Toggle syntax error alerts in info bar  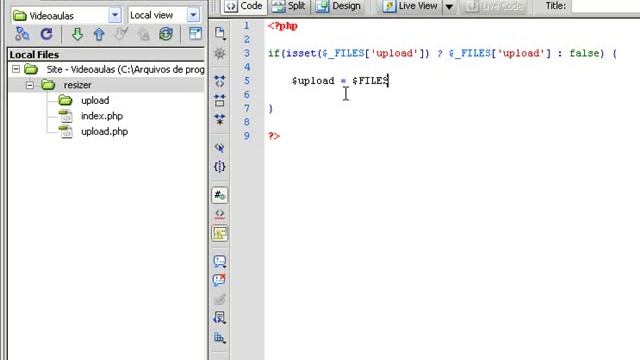tap(220, 233)
